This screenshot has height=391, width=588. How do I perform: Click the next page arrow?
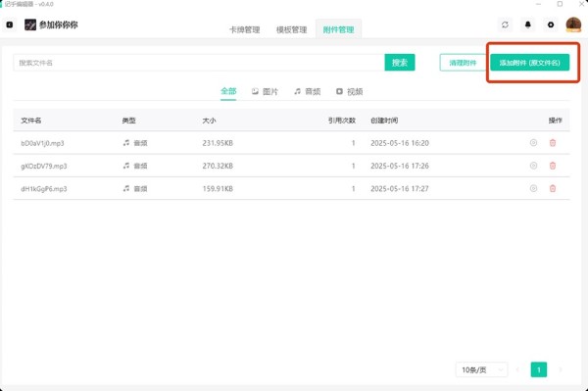click(561, 369)
